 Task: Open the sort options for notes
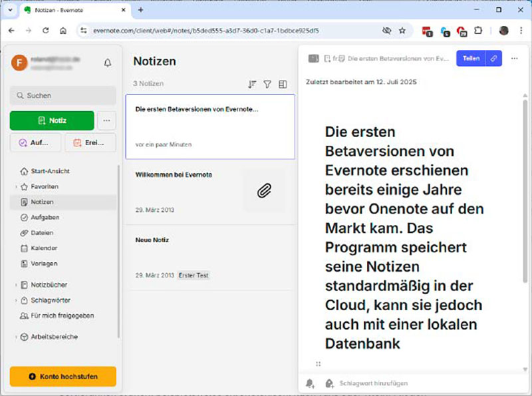[251, 85]
